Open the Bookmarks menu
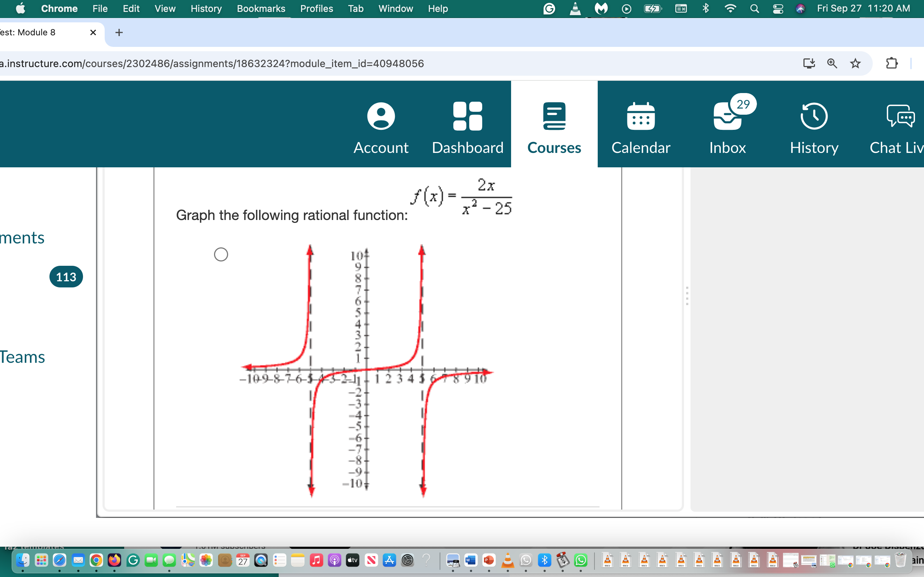The image size is (924, 577). [261, 8]
